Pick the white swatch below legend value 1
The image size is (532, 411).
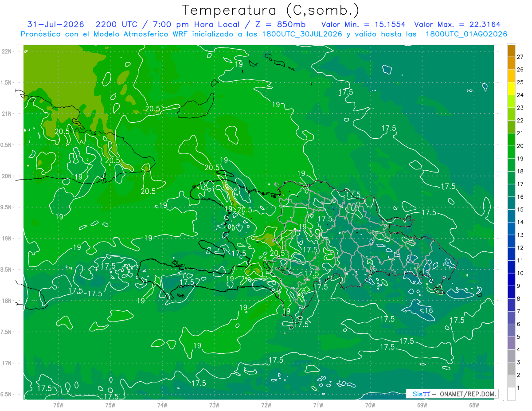[511, 394]
